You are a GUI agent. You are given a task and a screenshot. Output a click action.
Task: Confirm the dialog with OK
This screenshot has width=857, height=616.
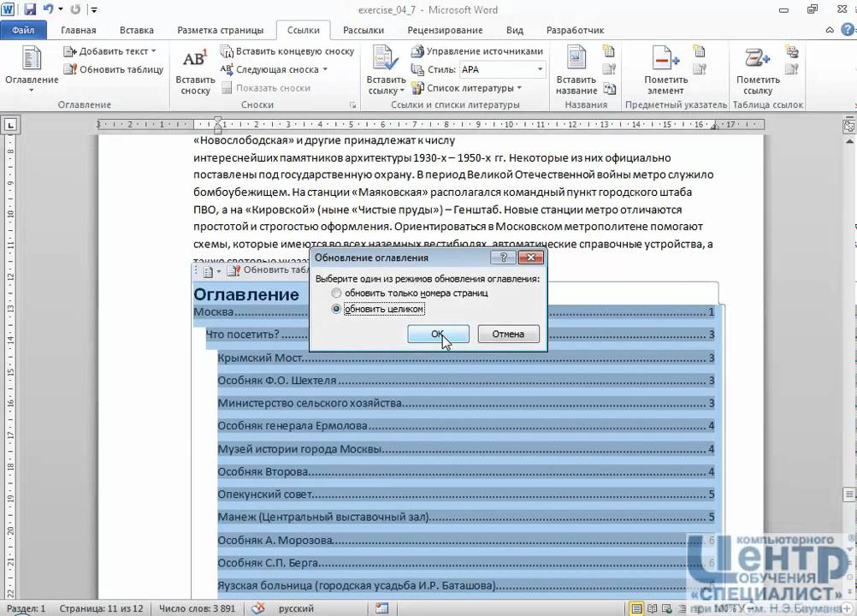point(438,334)
